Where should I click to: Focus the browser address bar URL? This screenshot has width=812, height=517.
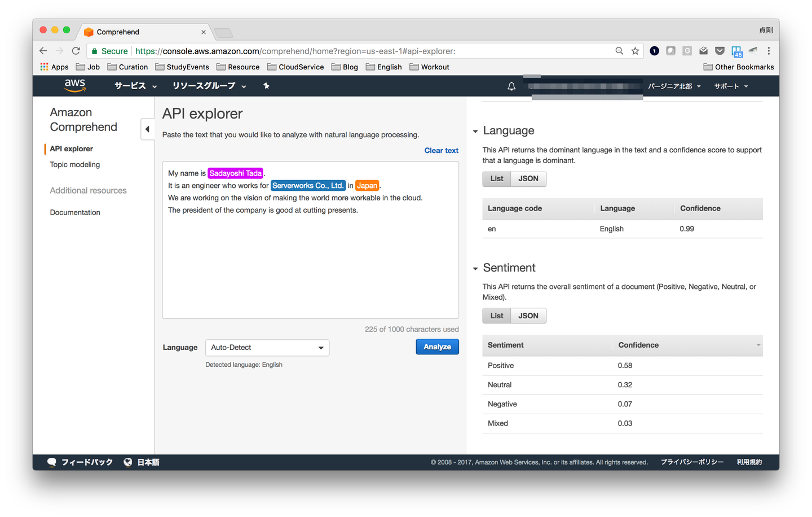pos(295,51)
